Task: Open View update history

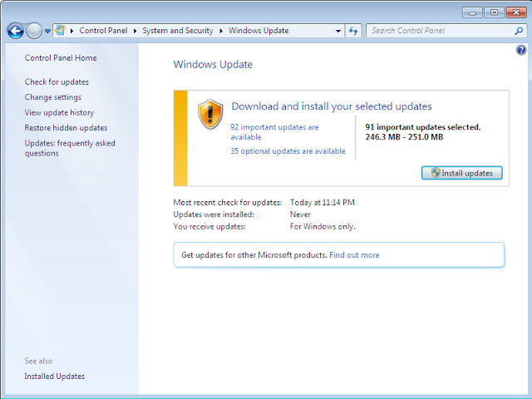Action: 59,113
